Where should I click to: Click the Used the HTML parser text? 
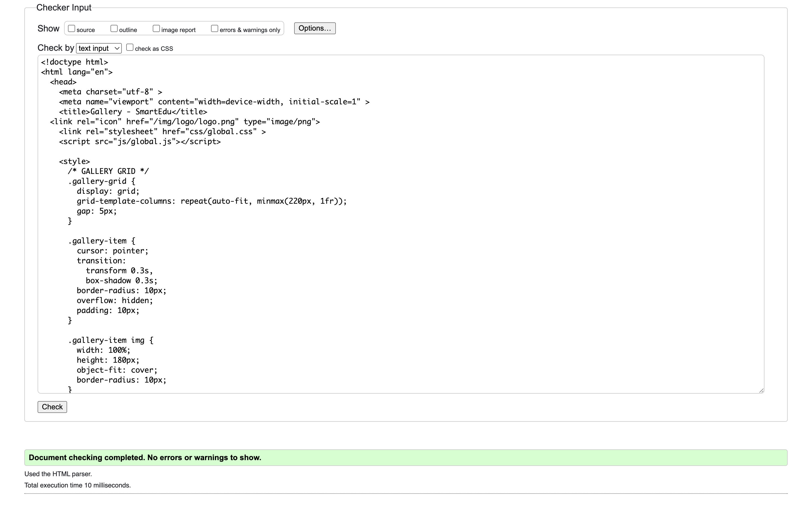(58, 474)
